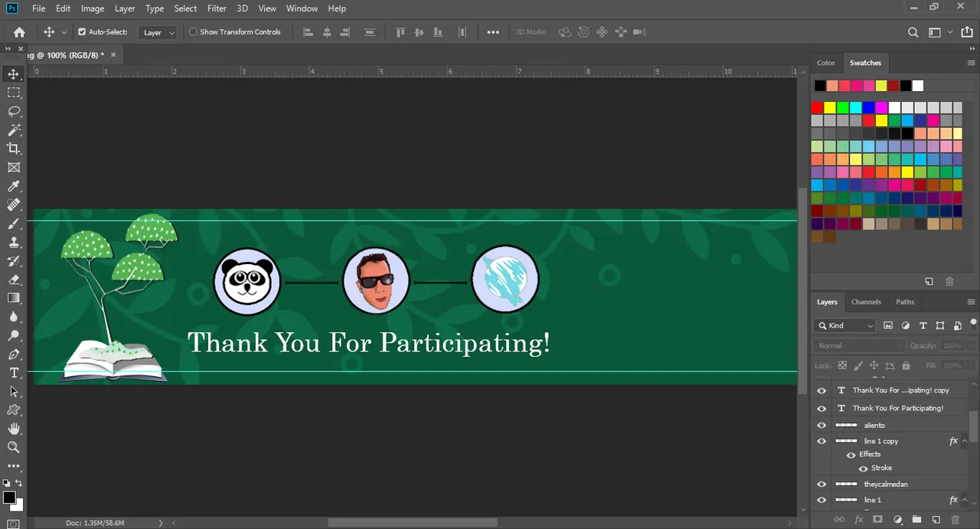This screenshot has width=980, height=529.
Task: Switch to the Channels tab
Action: [x=866, y=302]
